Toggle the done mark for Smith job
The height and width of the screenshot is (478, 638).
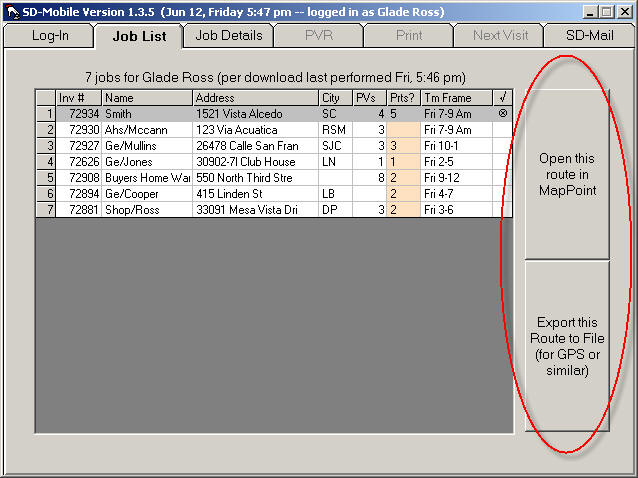502,114
